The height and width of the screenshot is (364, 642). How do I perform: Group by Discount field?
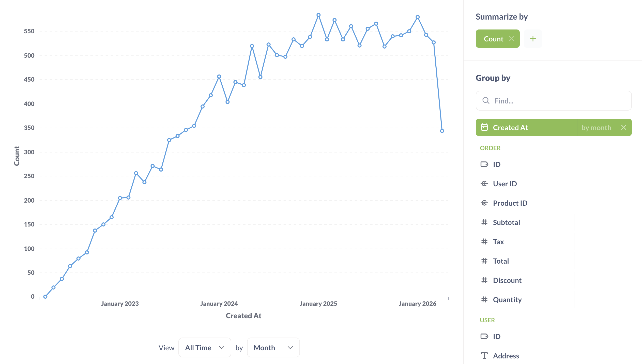click(507, 280)
